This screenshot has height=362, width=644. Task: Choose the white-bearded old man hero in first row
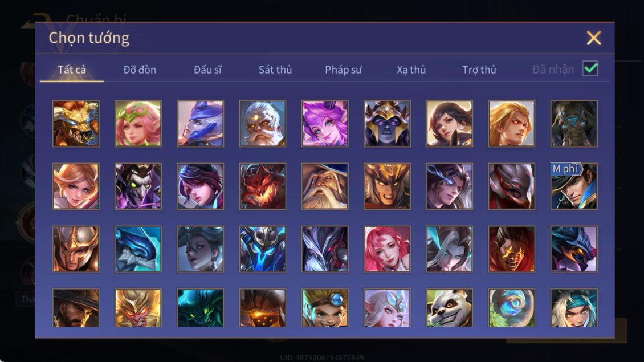263,124
